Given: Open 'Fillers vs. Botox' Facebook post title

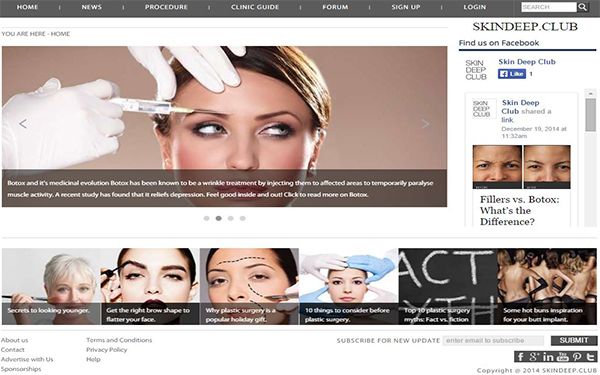Looking at the screenshot, I should pos(519,210).
